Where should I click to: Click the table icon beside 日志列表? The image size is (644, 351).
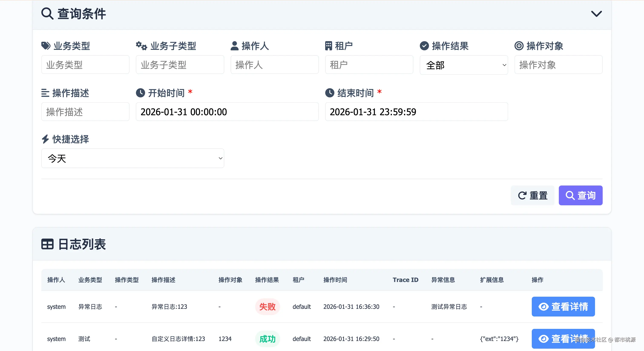click(47, 244)
